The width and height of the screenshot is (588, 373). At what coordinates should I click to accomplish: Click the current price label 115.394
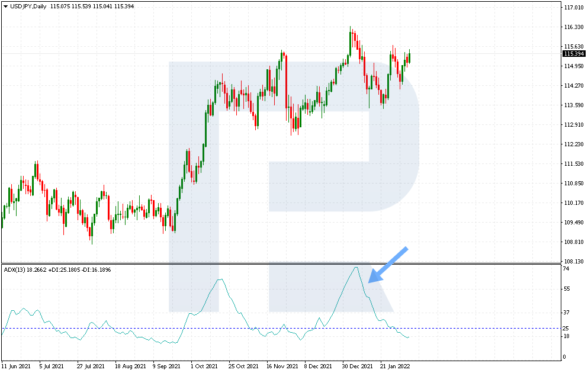(574, 53)
